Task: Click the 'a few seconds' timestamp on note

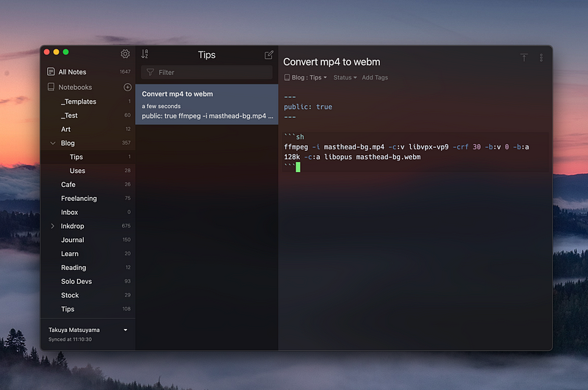Action: [x=161, y=106]
